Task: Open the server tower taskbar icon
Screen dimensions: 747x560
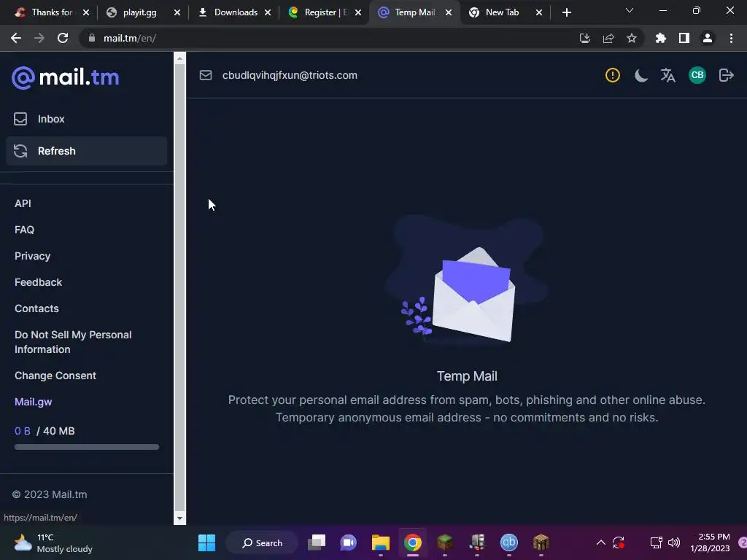Action: (477, 542)
